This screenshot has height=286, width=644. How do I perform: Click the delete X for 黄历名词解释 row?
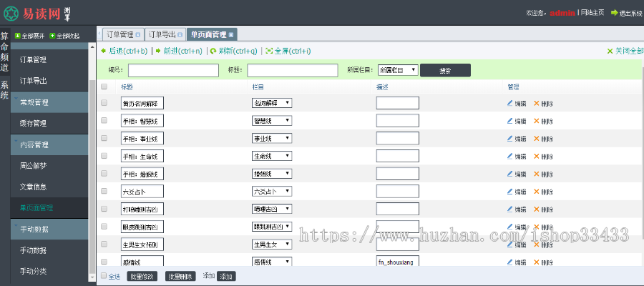[536, 104]
